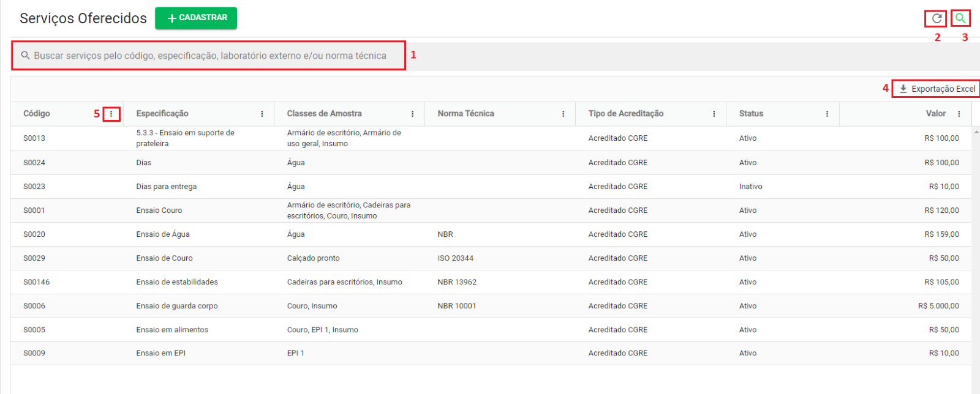980x394 pixels.
Task: Sort by the Norma Técnica column header
Action: click(x=466, y=114)
